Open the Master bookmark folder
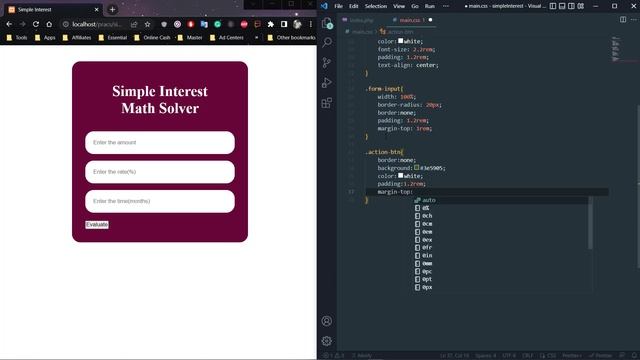The height and width of the screenshot is (360, 640). click(x=190, y=38)
